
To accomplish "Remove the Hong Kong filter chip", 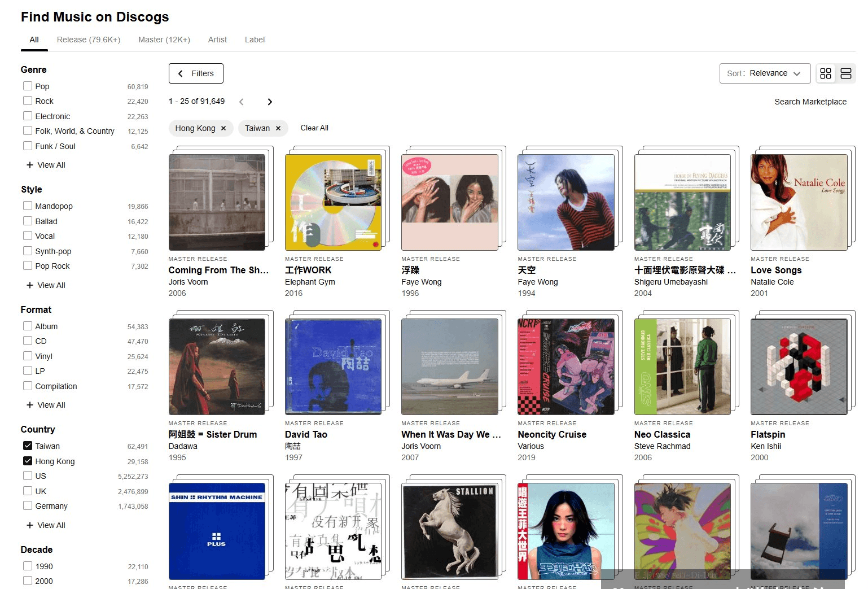I will click(x=223, y=128).
